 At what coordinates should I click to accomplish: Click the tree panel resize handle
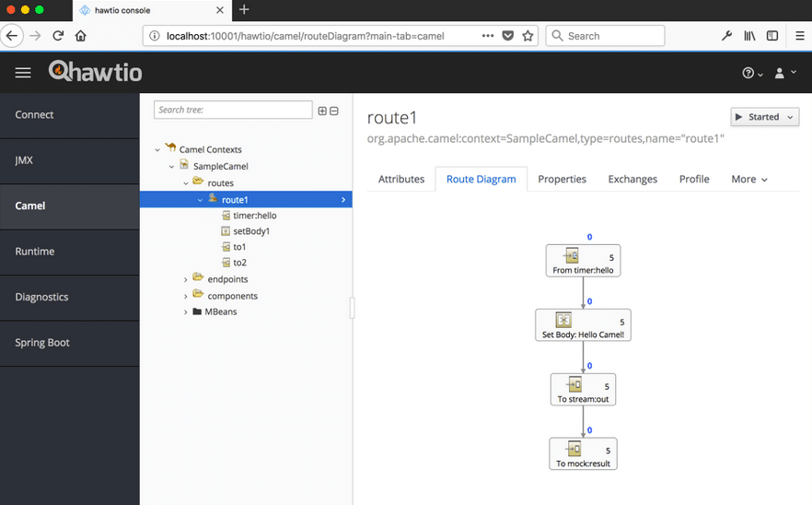(352, 308)
